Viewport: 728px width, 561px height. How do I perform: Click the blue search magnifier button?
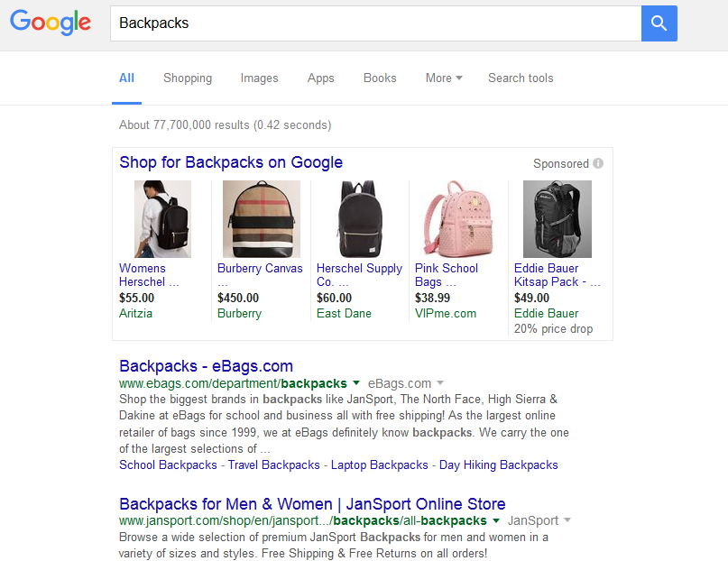pyautogui.click(x=659, y=23)
